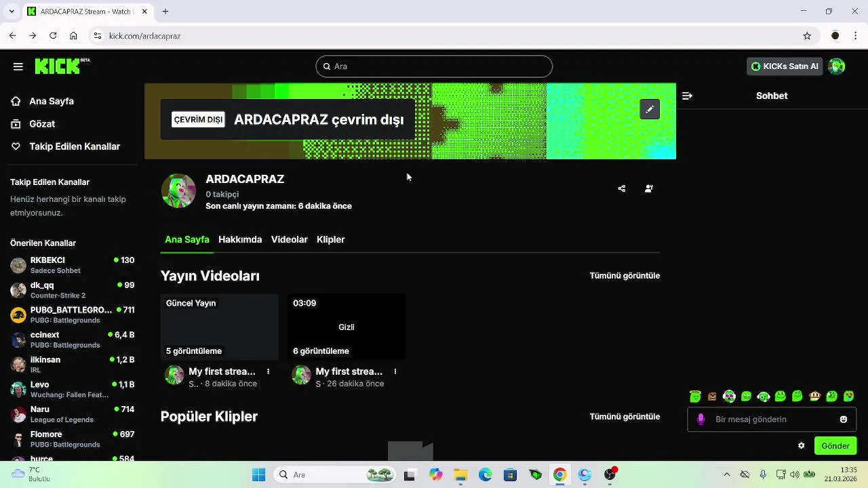Click first video title near 8 dakika önce
Viewport: 868px width, 488px height.
222,371
